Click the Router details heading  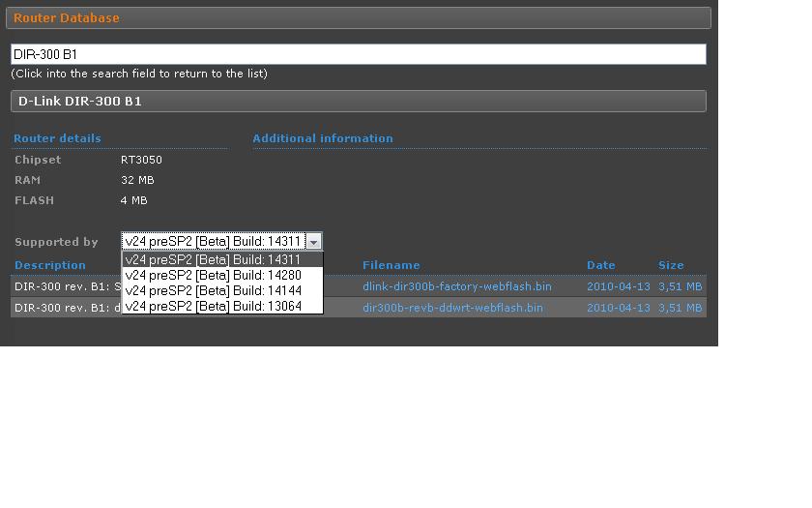coord(57,138)
